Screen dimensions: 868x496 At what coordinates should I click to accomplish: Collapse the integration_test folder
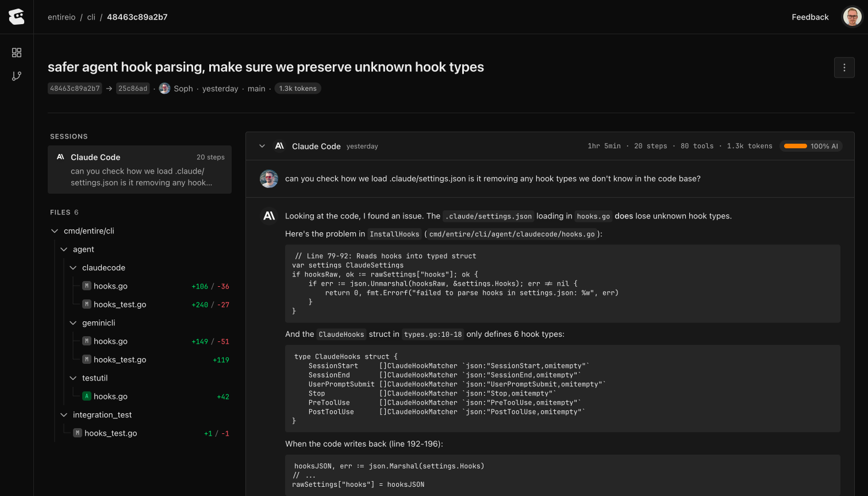tap(64, 415)
